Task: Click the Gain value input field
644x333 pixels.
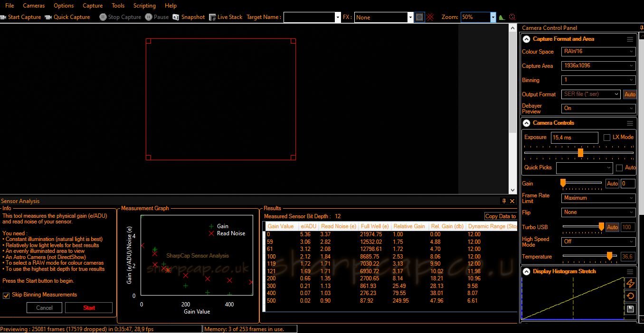Action: [x=628, y=184]
